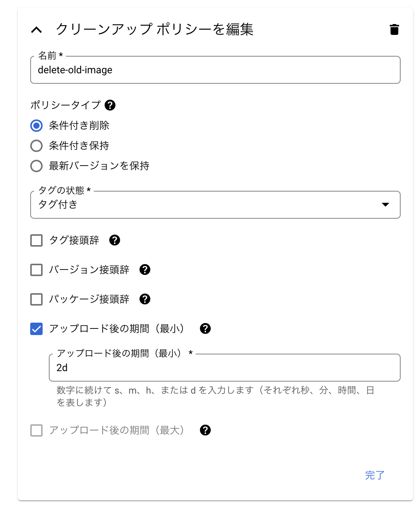Show help for パッケージ接頭辞
The width and height of the screenshot is (420, 508).
pyautogui.click(x=145, y=299)
